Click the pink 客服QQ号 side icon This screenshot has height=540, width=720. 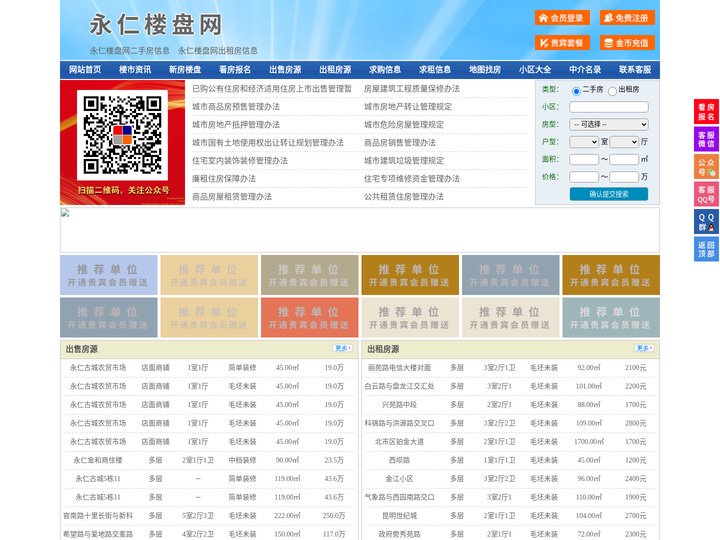(706, 194)
